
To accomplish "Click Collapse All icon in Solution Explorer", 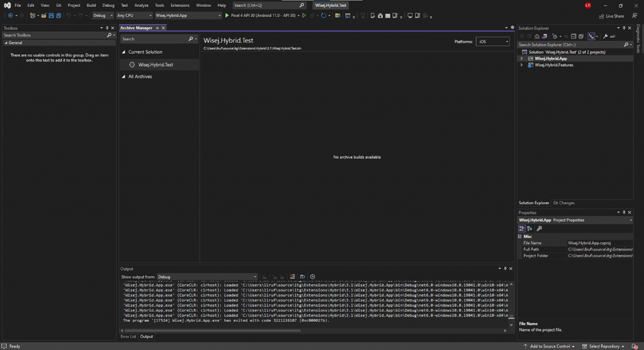I will [574, 36].
